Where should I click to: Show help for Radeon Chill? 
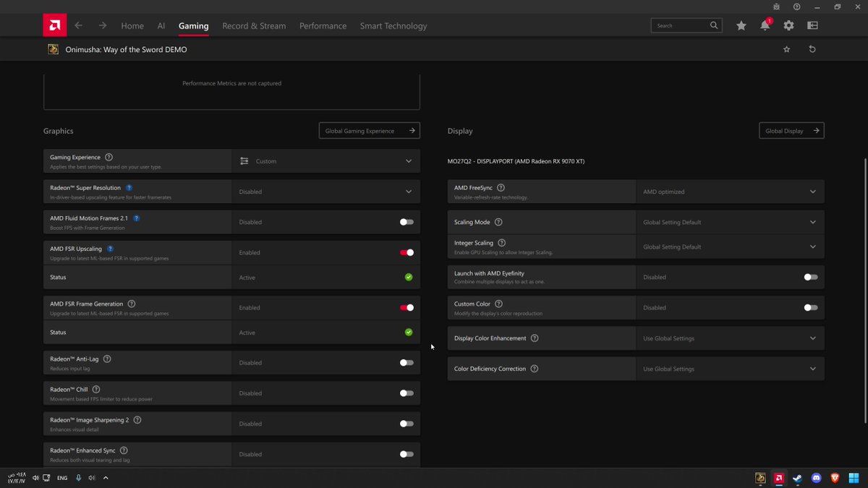click(x=96, y=389)
